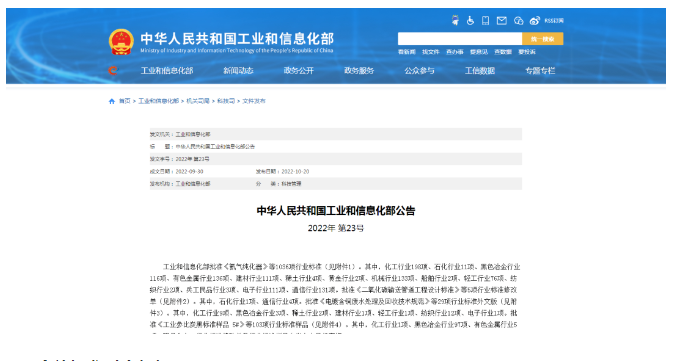This screenshot has width=677, height=361.
Task: Click the 标题 row announcement title value
Action: pos(215,147)
